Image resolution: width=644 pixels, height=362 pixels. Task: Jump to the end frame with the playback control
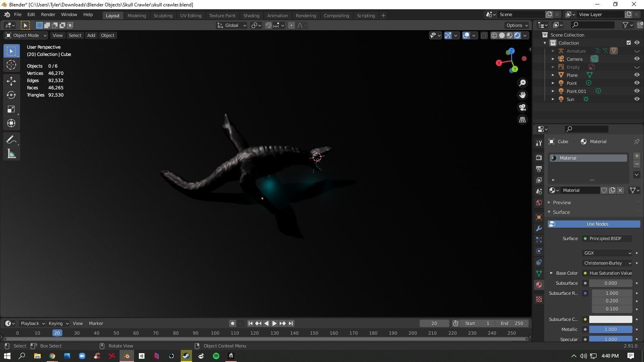pos(291,323)
